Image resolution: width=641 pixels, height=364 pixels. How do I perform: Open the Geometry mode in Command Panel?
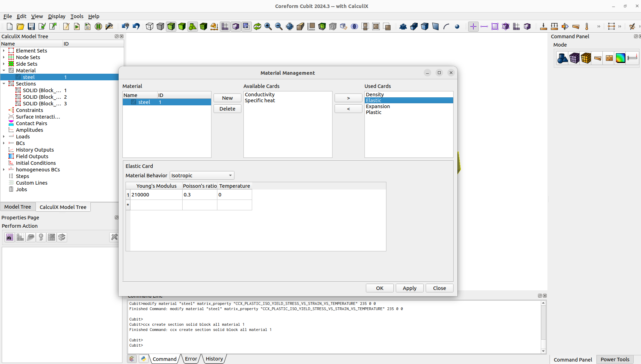click(562, 58)
